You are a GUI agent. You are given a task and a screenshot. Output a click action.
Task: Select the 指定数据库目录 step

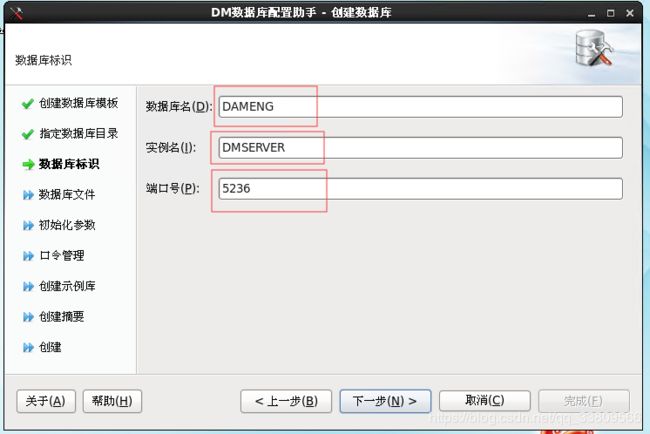tap(78, 133)
